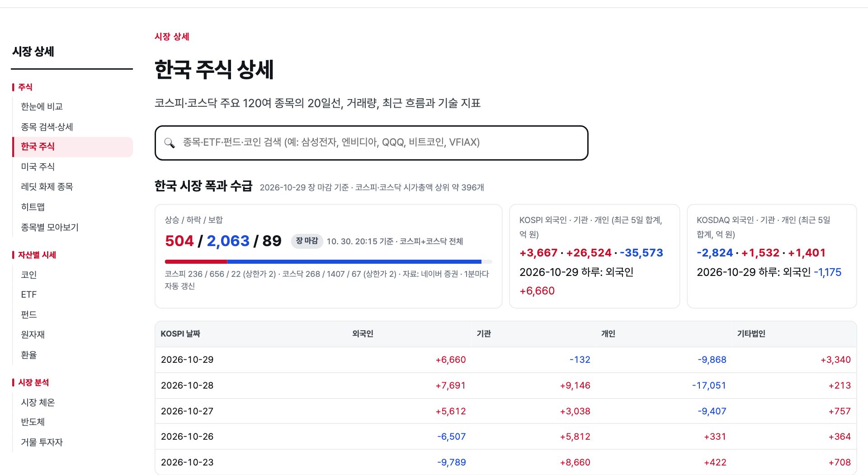The height and width of the screenshot is (475, 868).
Task: Click the 2,063 falling stocks count
Action: 228,241
